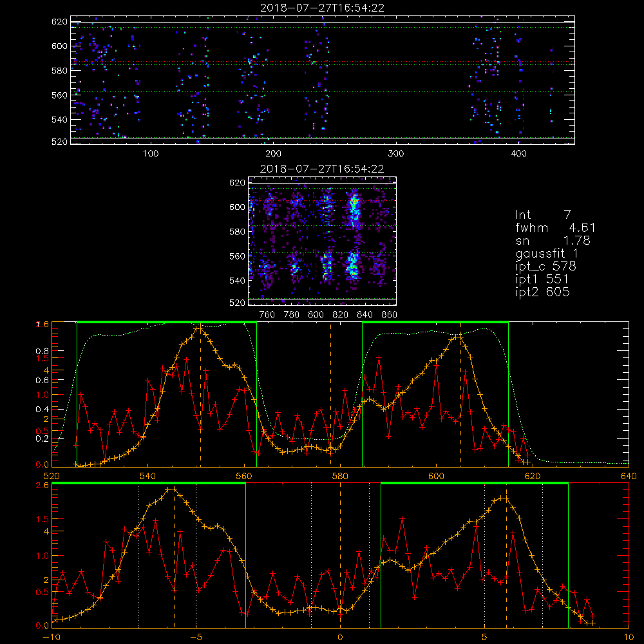The width and height of the screenshot is (644, 644).
Task: Select the "gaussfit 1" readout line
Action: [547, 253]
